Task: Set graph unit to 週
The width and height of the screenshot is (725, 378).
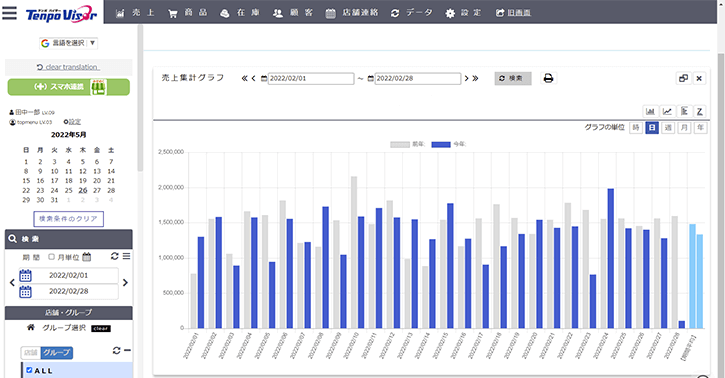Action: pyautogui.click(x=668, y=128)
